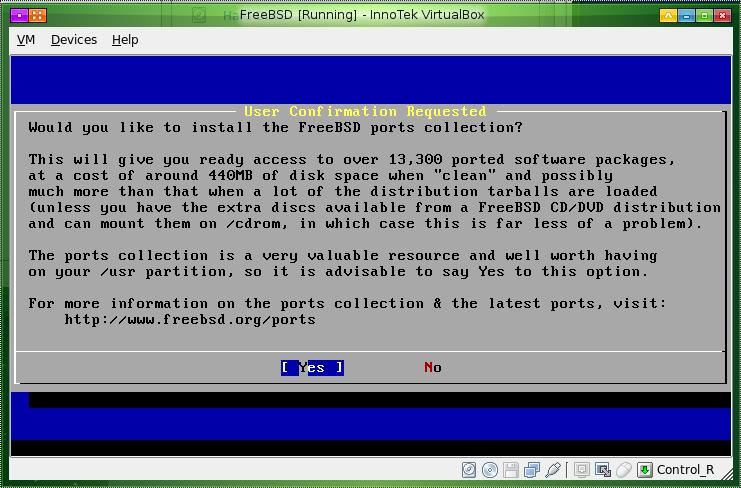Click the hard disk activity indicator icon
Screen dimensions: 741x488
(468, 470)
